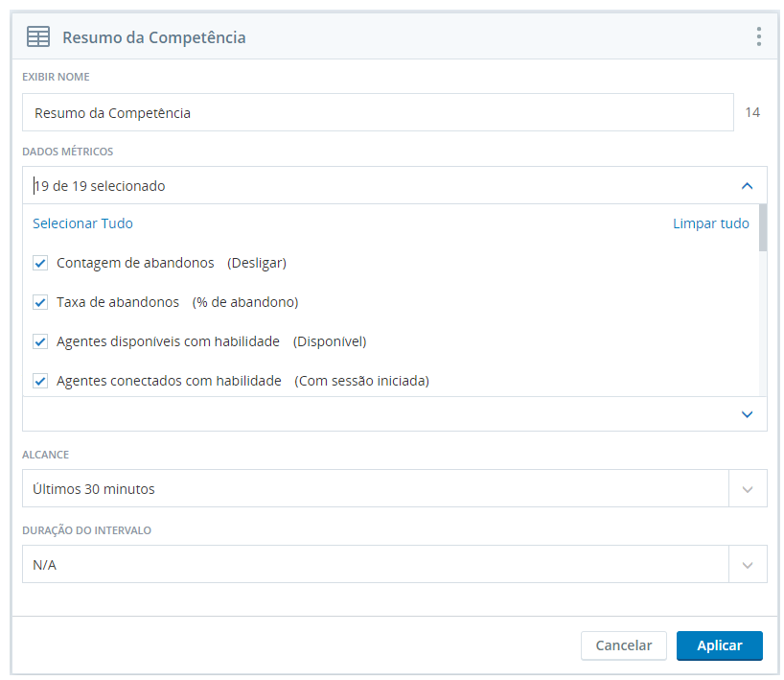Click the Selecionar Tudo link

tap(82, 223)
